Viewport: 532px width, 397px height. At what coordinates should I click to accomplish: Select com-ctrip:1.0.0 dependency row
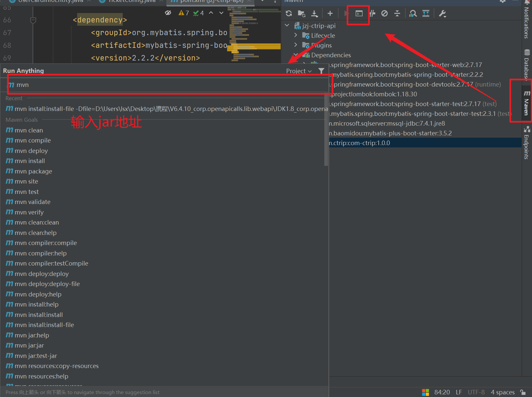pyautogui.click(x=425, y=143)
